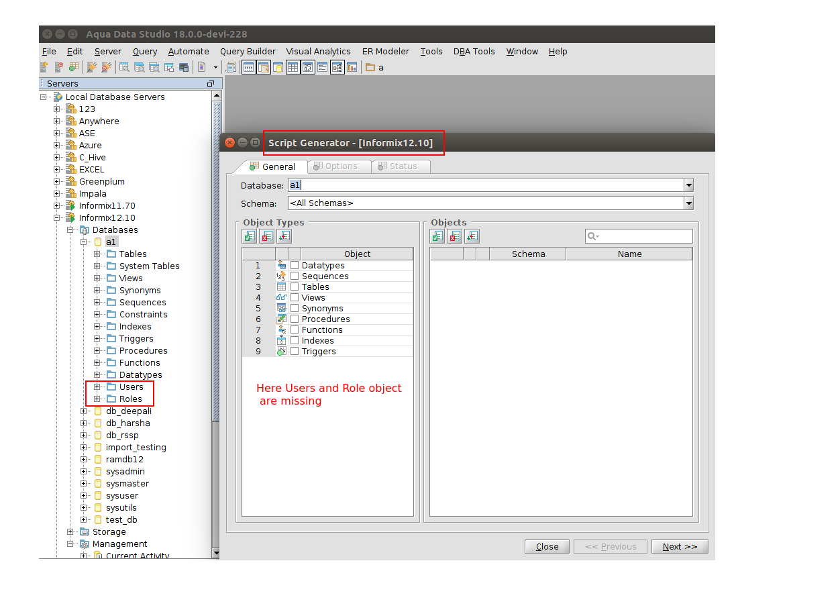Open the Visual Analytics menu
The width and height of the screenshot is (840, 616).
[319, 51]
